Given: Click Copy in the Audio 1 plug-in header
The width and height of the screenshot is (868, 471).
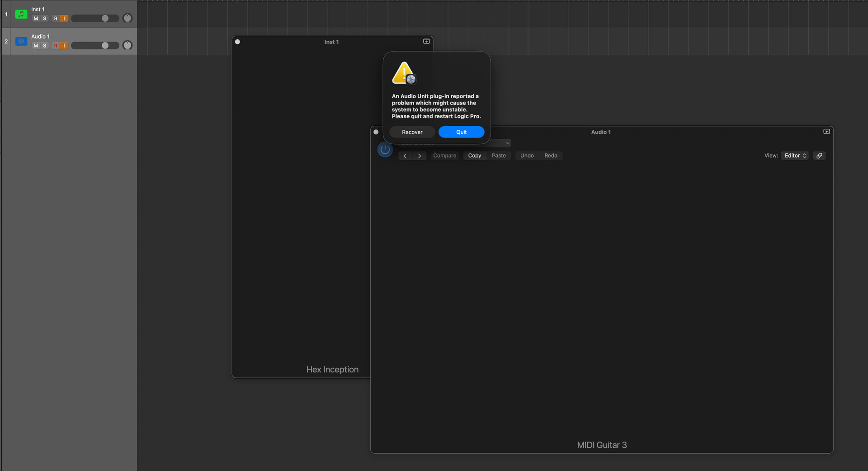Looking at the screenshot, I should coord(475,156).
